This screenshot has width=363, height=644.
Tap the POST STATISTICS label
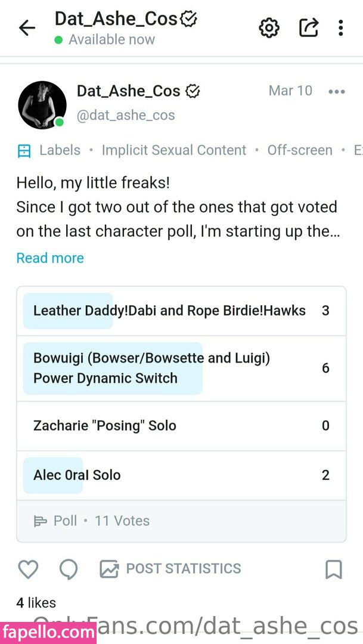[184, 569]
